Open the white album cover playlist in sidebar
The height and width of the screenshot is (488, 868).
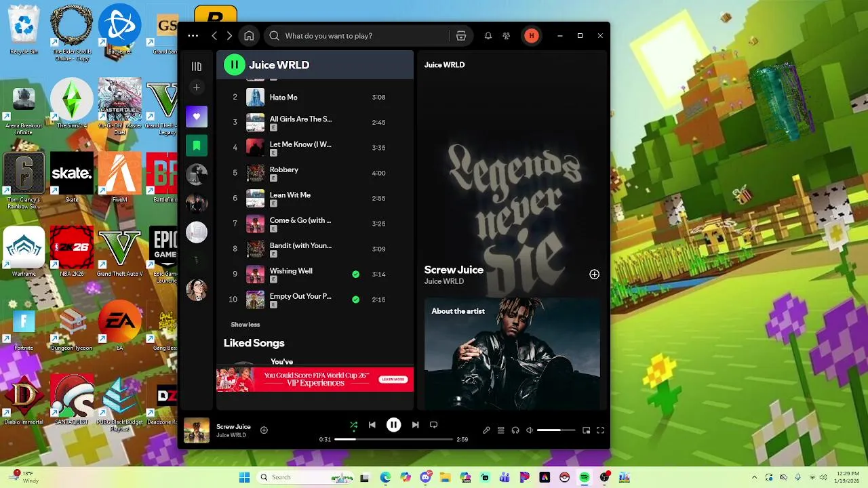click(197, 232)
